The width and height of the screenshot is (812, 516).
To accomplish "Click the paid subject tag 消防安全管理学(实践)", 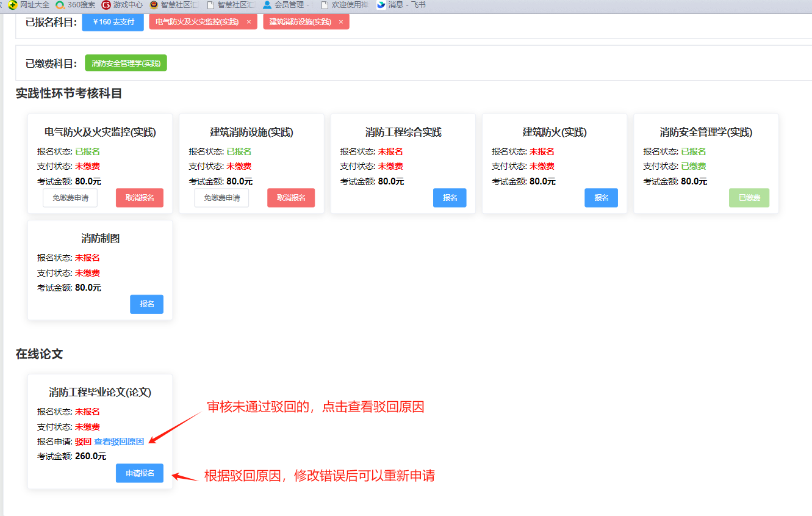I will pyautogui.click(x=126, y=63).
